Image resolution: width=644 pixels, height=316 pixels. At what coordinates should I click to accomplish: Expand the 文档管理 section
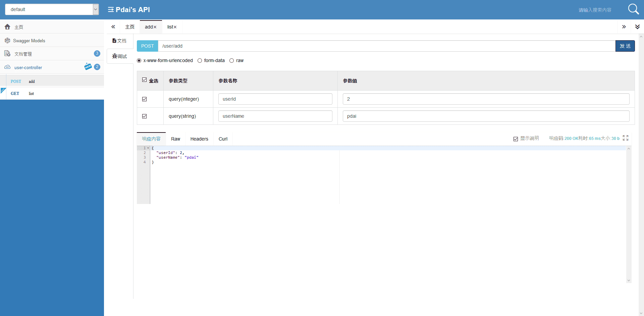(x=52, y=54)
